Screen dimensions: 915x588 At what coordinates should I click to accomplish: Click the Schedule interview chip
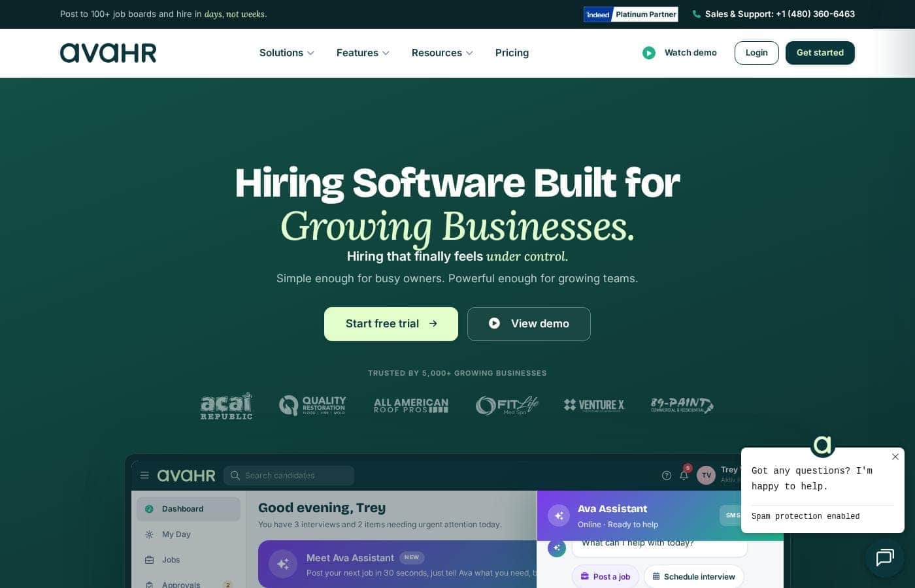(x=693, y=576)
